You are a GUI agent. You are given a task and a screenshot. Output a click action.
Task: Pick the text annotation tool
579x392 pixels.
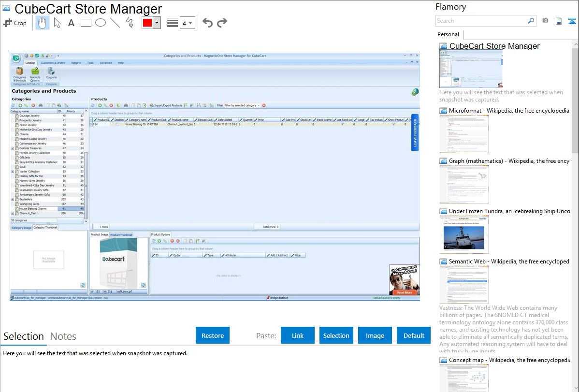pos(71,23)
